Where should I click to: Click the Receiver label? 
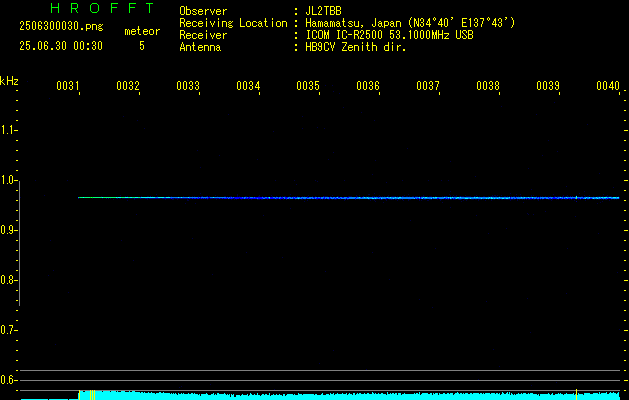point(203,35)
